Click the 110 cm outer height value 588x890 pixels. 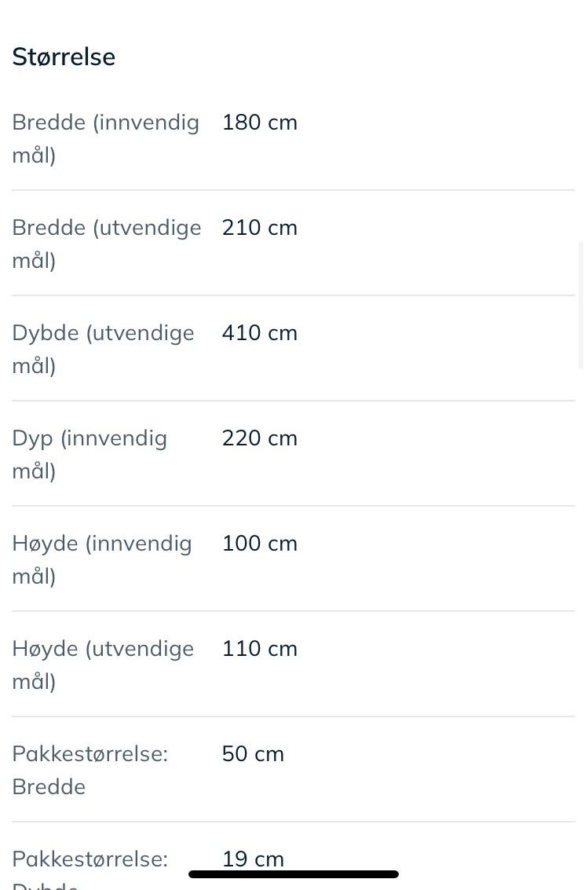tap(260, 649)
